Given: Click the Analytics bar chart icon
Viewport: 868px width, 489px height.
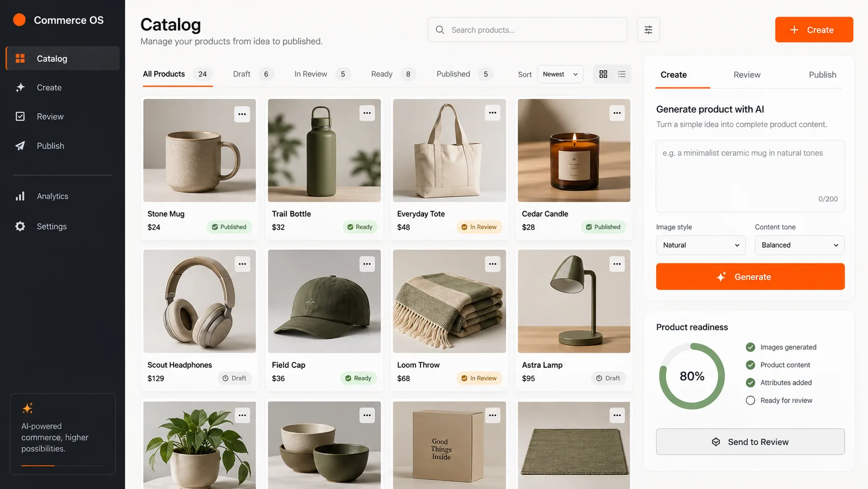Looking at the screenshot, I should [20, 196].
